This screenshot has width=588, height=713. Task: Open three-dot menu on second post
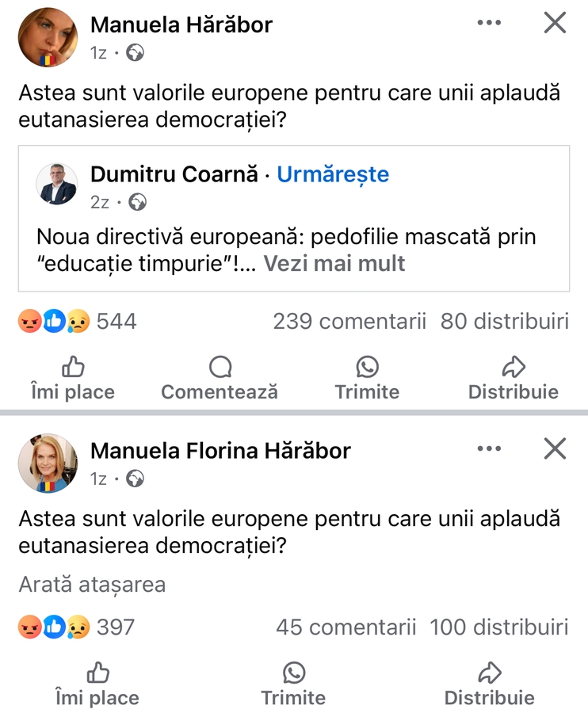coord(489,450)
